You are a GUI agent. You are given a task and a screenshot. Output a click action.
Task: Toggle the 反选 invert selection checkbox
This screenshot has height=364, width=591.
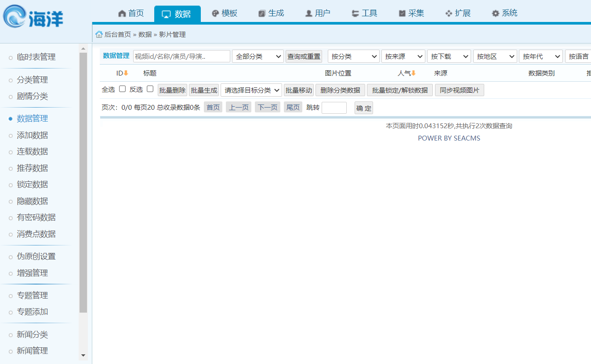(150, 89)
